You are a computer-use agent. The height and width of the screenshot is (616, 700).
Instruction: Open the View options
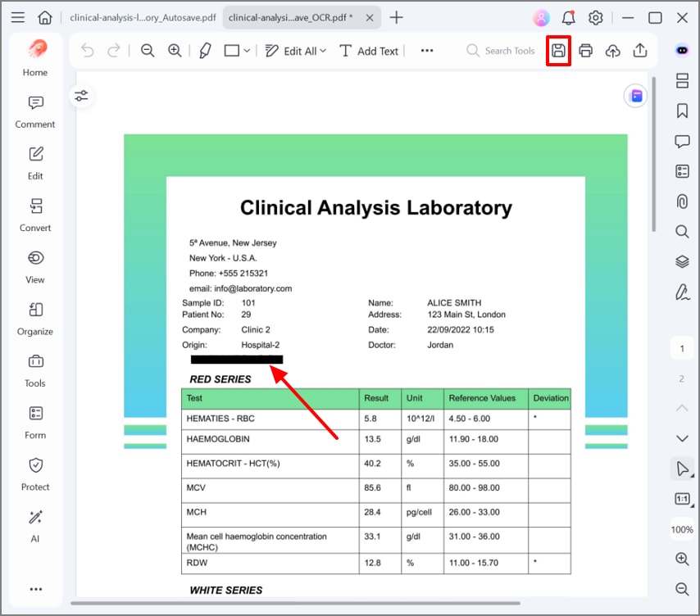[35, 267]
